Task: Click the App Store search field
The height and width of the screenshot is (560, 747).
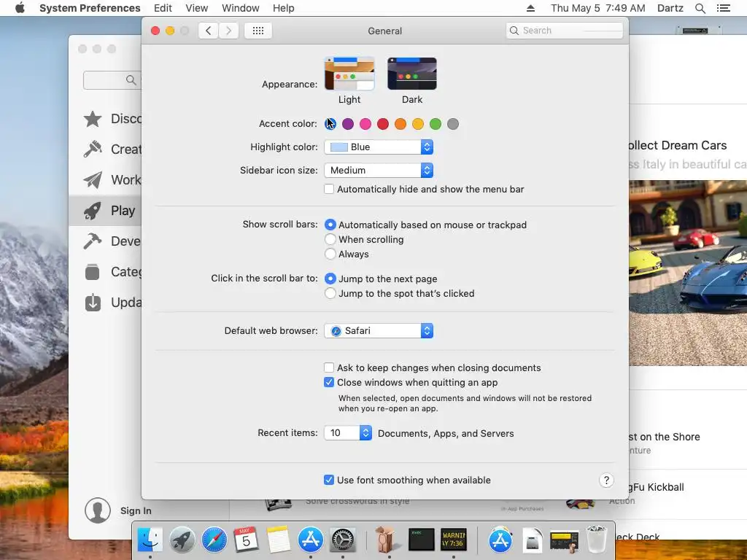Action: pyautogui.click(x=112, y=80)
